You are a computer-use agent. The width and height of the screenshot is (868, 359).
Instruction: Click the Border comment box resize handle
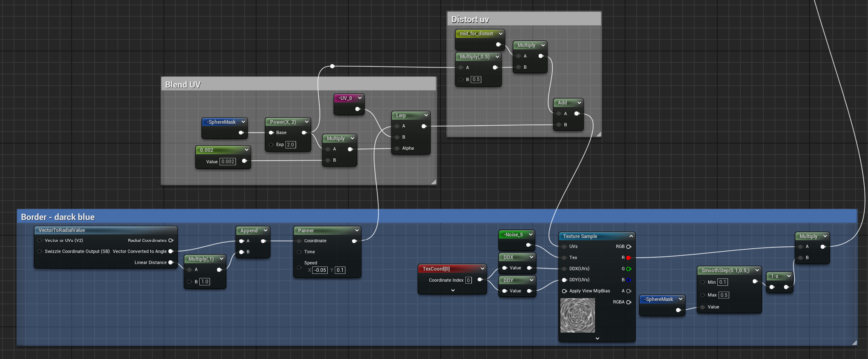(x=854, y=343)
